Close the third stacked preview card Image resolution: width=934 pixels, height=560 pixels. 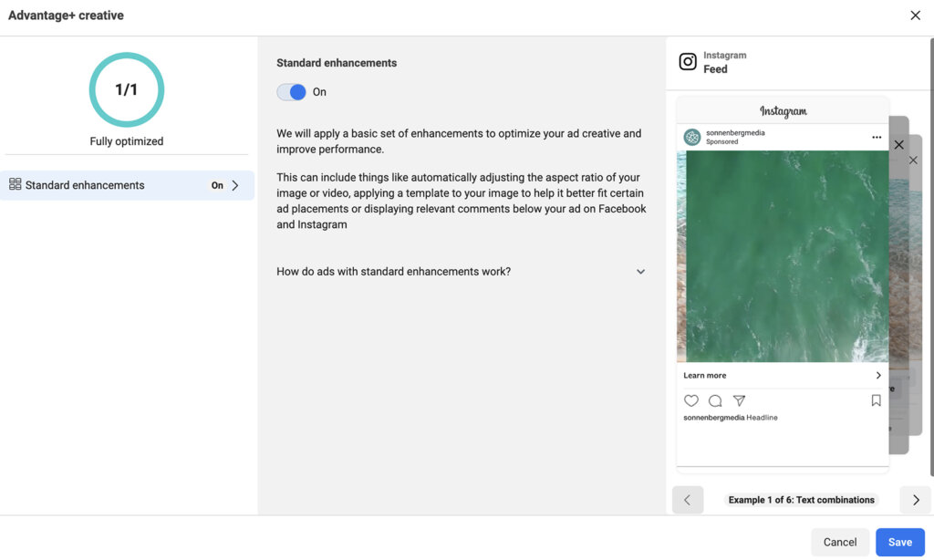pos(913,161)
